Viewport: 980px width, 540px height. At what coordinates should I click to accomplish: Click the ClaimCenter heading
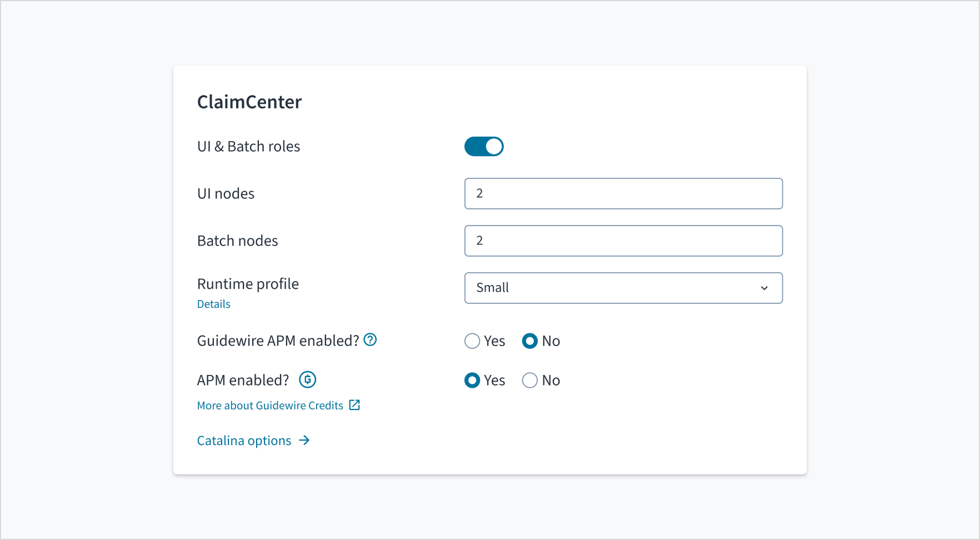click(x=249, y=102)
